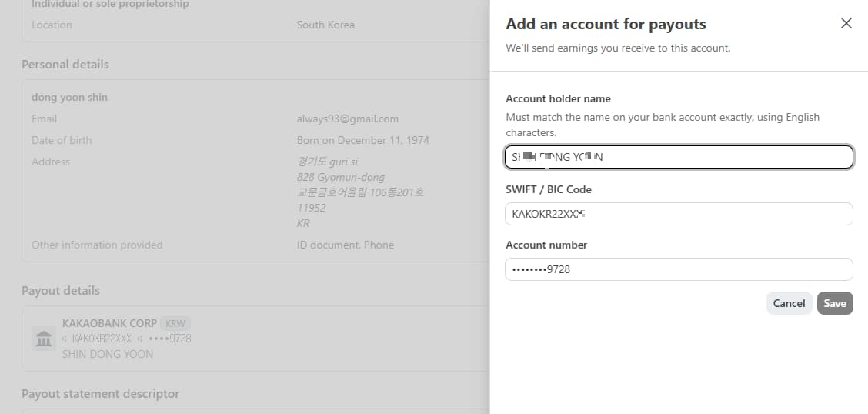This screenshot has width=868, height=414.
Task: Click the ID document, Phone text
Action: tap(346, 245)
